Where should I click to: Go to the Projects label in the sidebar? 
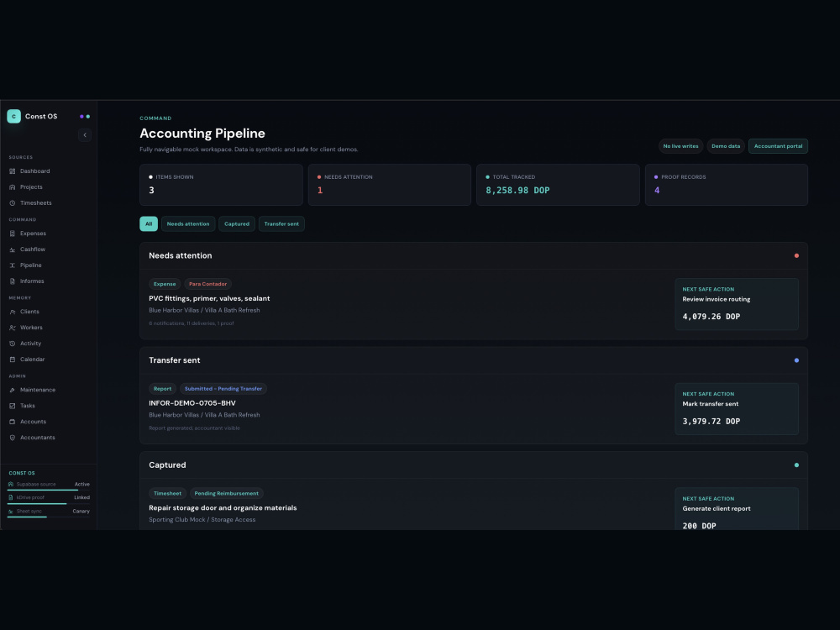[31, 187]
